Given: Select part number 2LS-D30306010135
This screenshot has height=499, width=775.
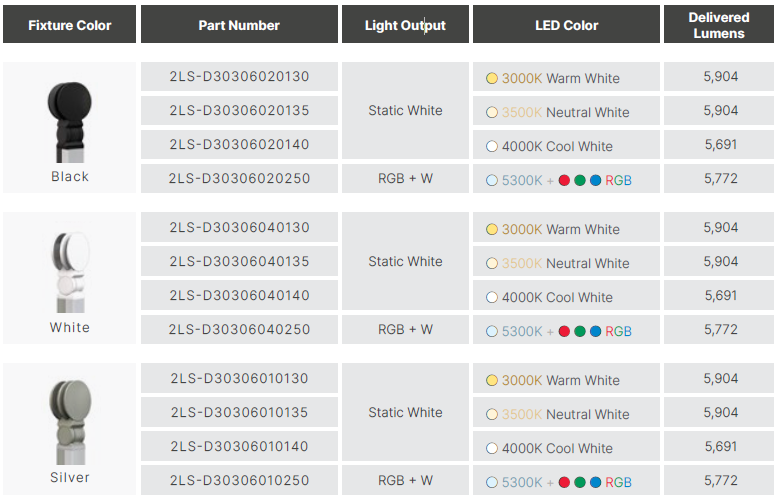Looking at the screenshot, I should point(239,412).
